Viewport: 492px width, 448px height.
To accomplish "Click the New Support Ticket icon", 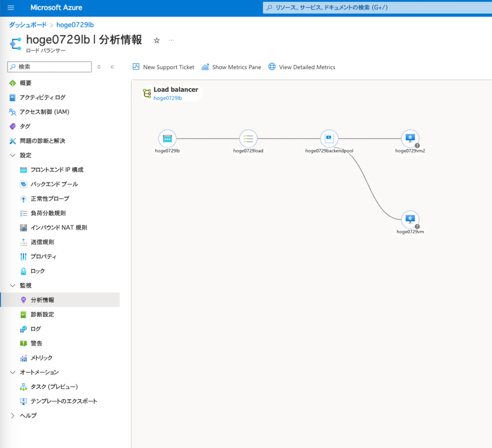I will pos(136,67).
